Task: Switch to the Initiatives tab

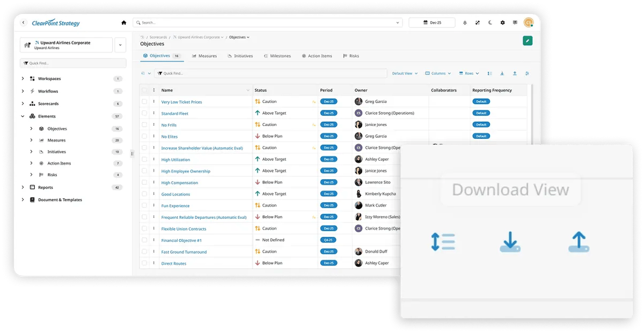Action: pyautogui.click(x=240, y=56)
